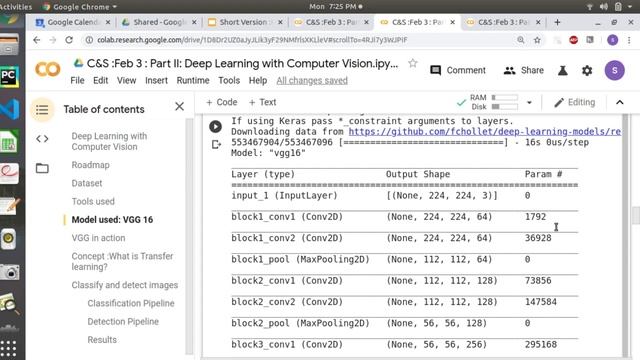Open the Chrome three-dot menu

pos(629,40)
